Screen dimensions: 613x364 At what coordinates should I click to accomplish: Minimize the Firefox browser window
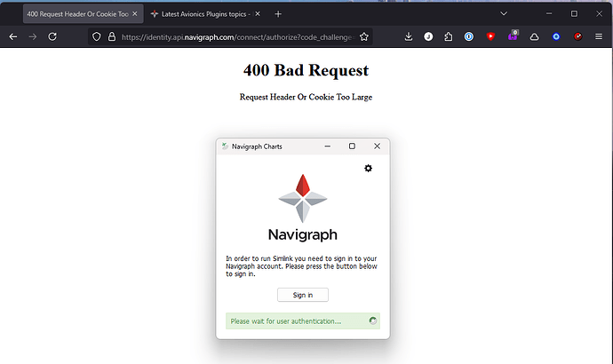click(549, 13)
